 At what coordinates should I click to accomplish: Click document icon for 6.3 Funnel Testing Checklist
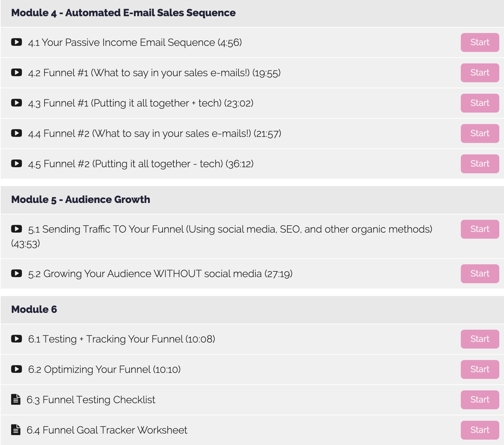click(x=16, y=399)
